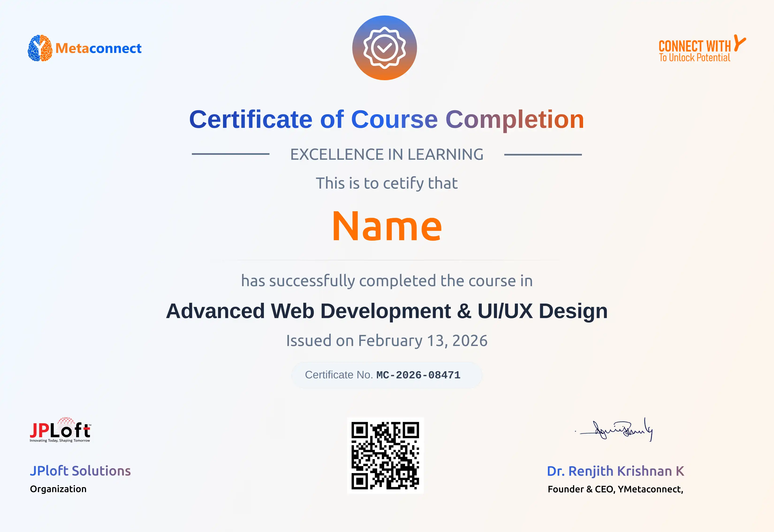Click the 'has successfully completed the course in' text
The width and height of the screenshot is (774, 532).
coord(387,281)
